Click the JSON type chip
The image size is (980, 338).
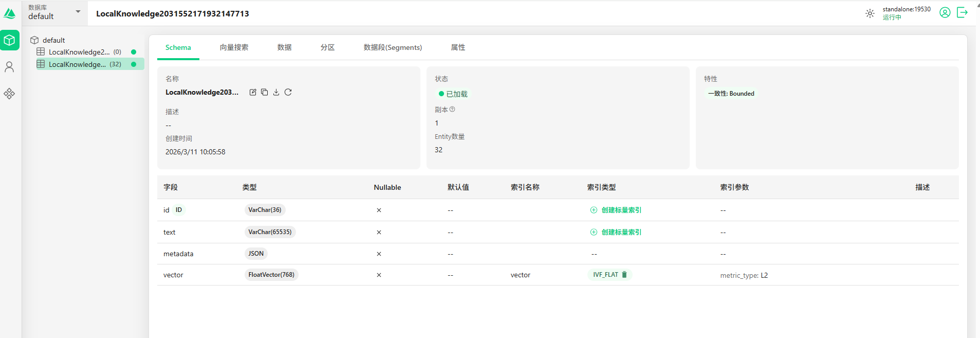click(x=256, y=254)
